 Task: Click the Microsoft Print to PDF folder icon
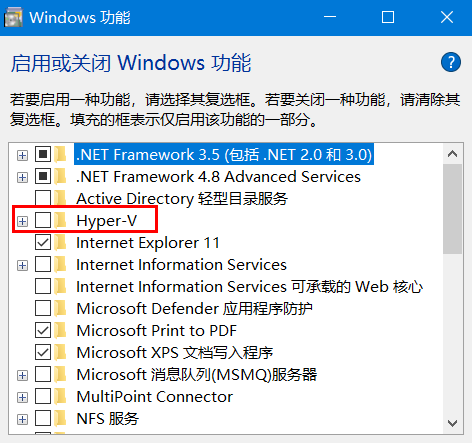tap(61, 330)
